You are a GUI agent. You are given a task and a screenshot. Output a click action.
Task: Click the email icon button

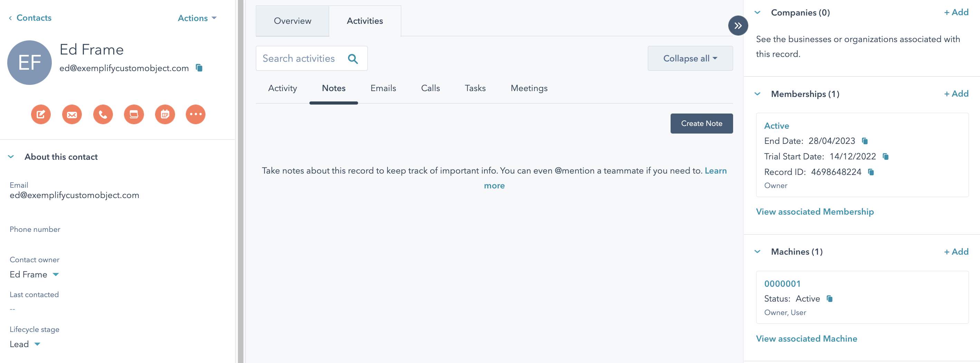[72, 115]
